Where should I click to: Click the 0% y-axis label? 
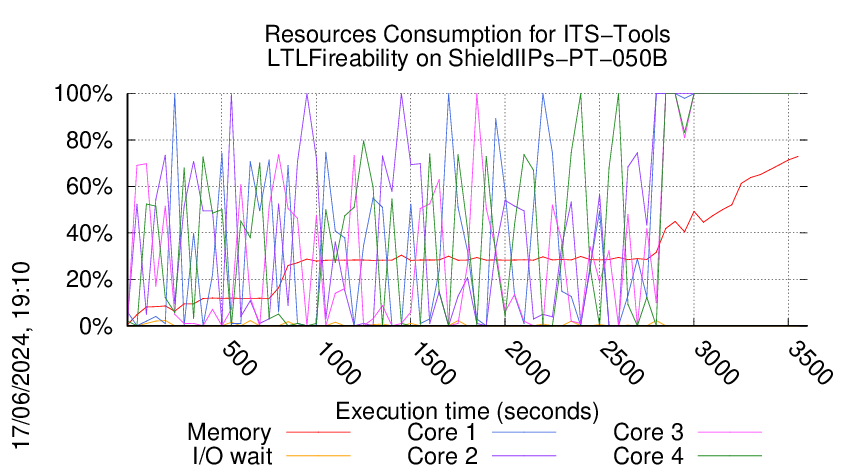pyautogui.click(x=96, y=326)
